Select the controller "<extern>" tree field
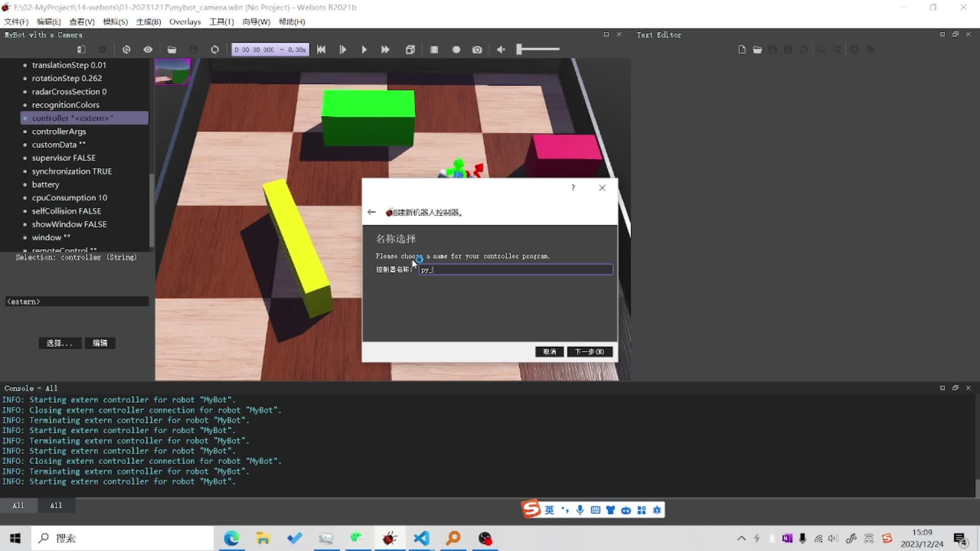Image resolution: width=980 pixels, height=551 pixels. tap(85, 118)
